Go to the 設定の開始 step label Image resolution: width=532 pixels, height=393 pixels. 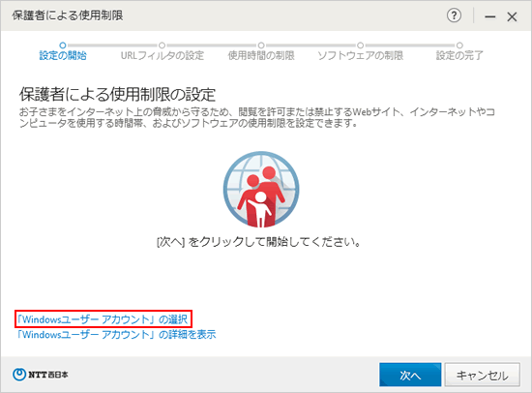pos(63,55)
